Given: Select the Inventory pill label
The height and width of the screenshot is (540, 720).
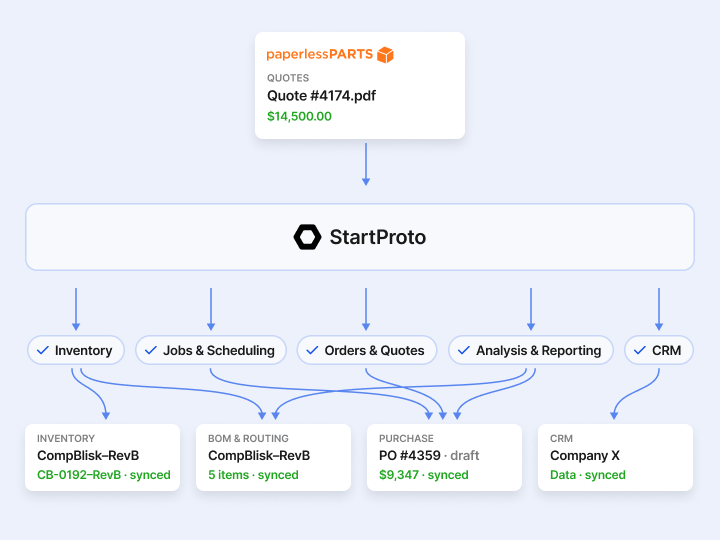Looking at the screenshot, I should (84, 350).
